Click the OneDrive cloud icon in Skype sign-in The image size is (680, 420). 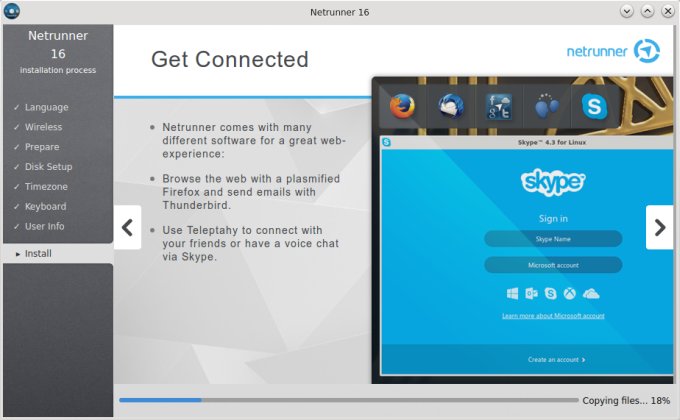point(591,294)
